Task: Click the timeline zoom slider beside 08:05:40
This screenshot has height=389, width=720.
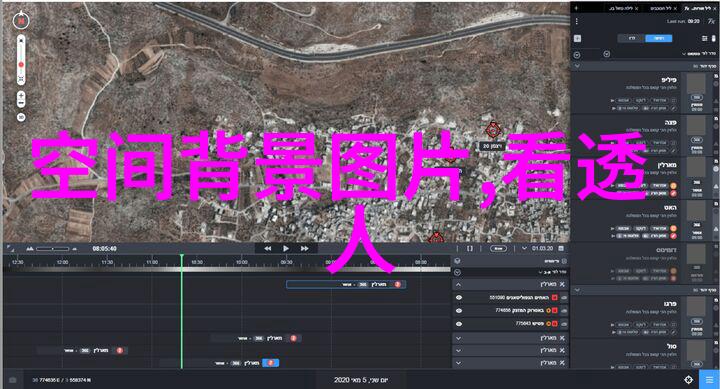Action: coord(52,248)
